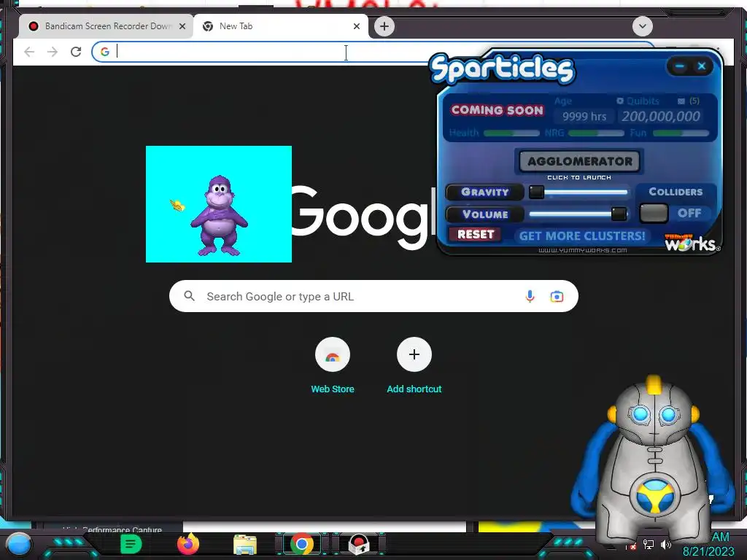Click the Health progress bar

[511, 133]
